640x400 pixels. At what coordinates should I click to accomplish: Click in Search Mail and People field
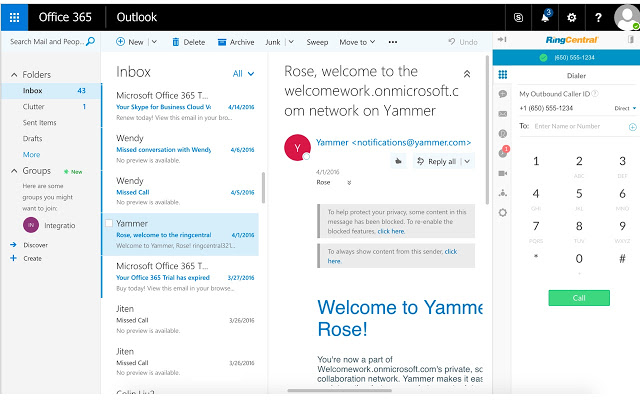pyautogui.click(x=47, y=41)
